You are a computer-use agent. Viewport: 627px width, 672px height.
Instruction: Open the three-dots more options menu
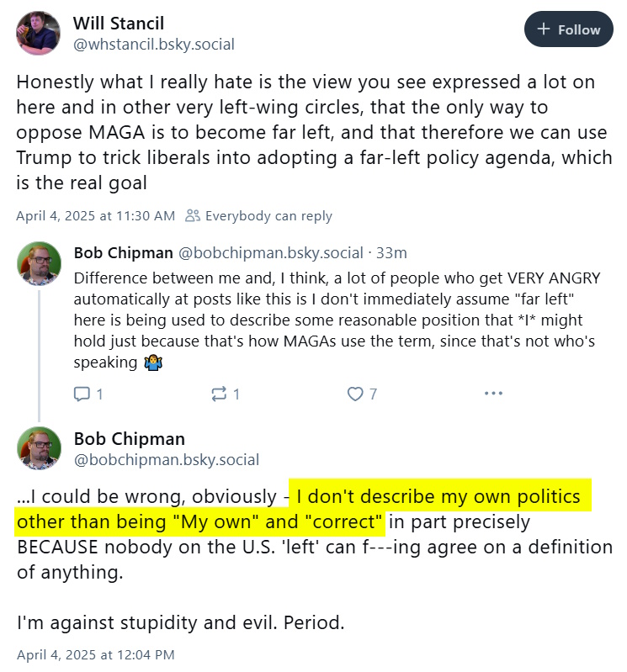493,393
